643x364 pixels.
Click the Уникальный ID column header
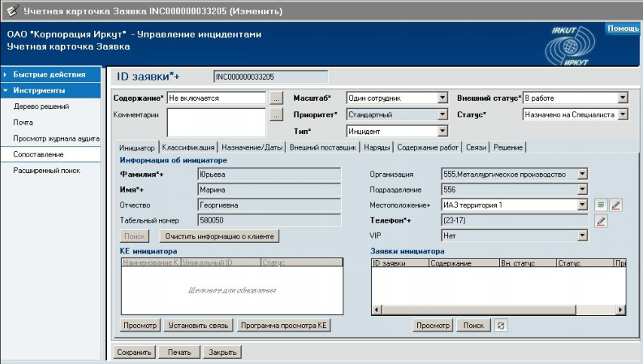point(221,262)
